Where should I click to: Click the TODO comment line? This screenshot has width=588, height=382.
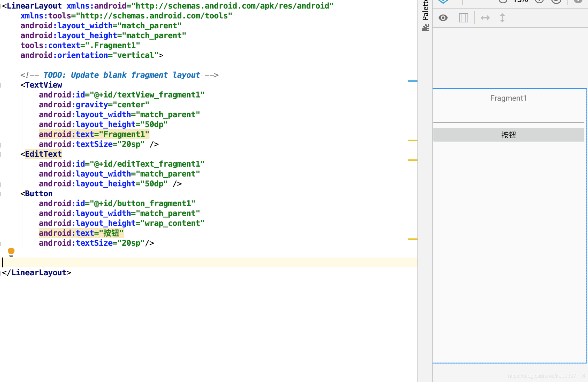tap(120, 75)
